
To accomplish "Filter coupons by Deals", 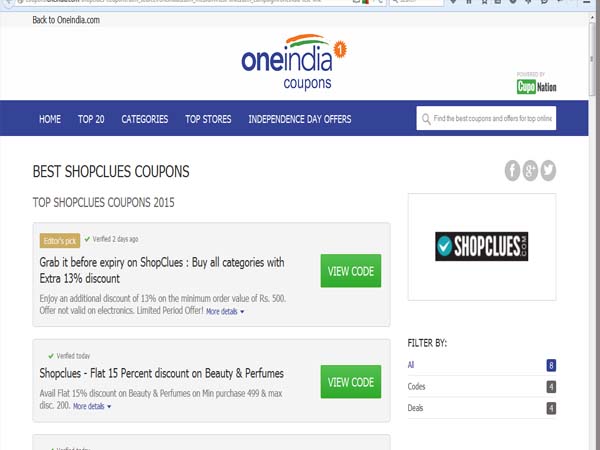I will [418, 408].
